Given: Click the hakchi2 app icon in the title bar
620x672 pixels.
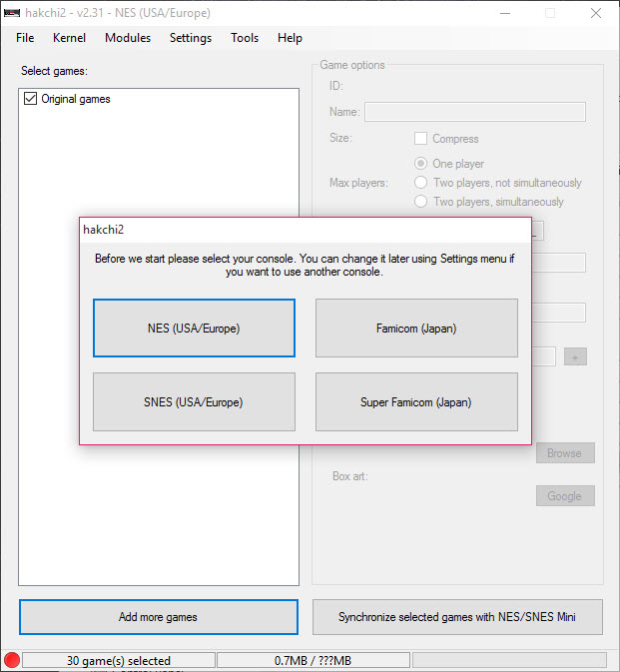Looking at the screenshot, I should coord(12,13).
